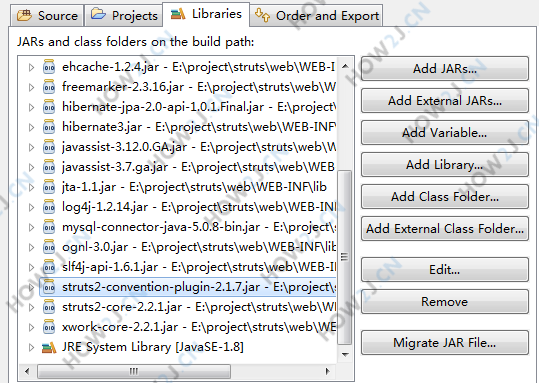Click the Order and Export tab icon
Image resolution: width=539 pixels, height=383 pixels.
(x=262, y=15)
